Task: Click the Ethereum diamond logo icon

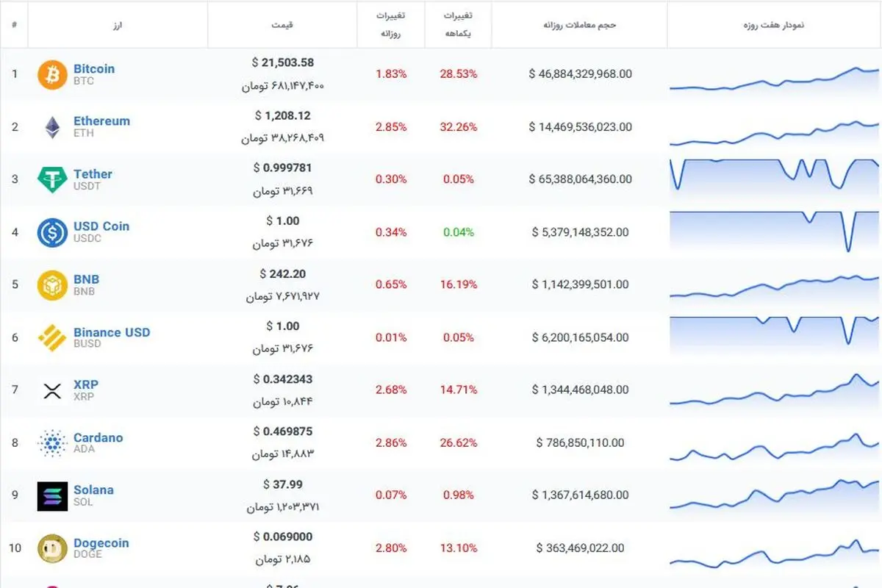Action: [52, 127]
